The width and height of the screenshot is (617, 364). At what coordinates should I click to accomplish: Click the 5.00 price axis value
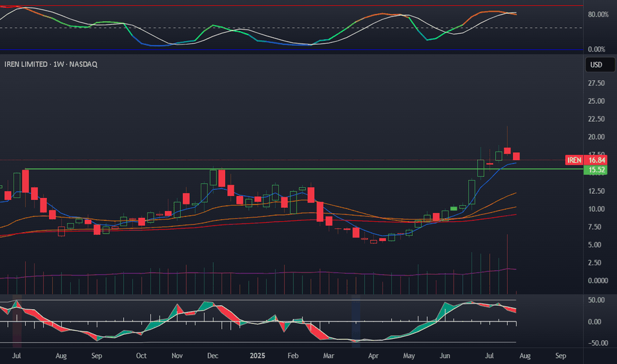[596, 245]
